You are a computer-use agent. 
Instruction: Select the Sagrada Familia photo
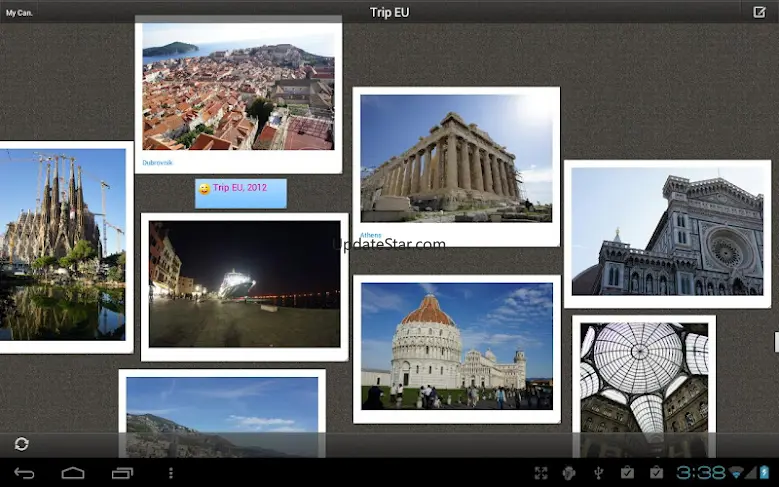pyautogui.click(x=62, y=245)
